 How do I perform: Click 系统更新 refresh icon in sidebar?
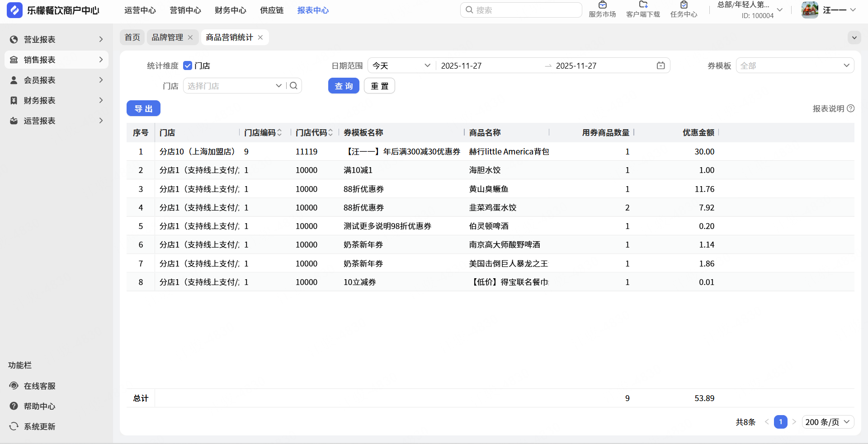[14, 426]
